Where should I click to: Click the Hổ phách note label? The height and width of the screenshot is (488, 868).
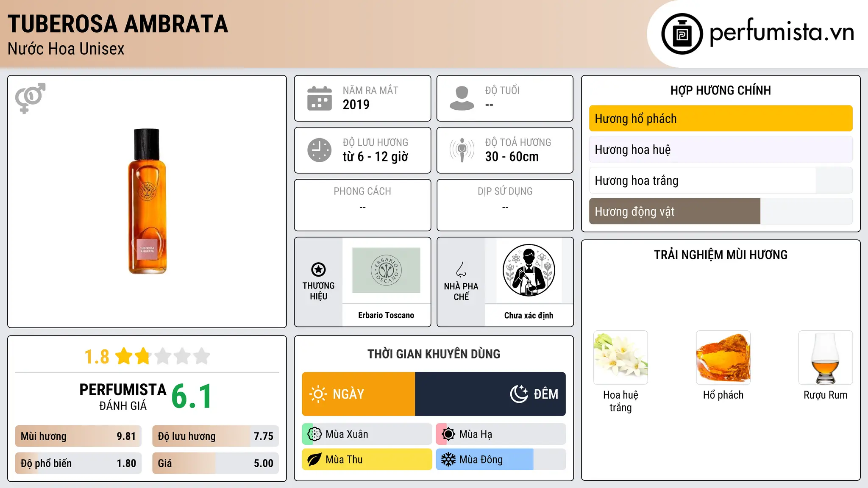click(x=723, y=395)
